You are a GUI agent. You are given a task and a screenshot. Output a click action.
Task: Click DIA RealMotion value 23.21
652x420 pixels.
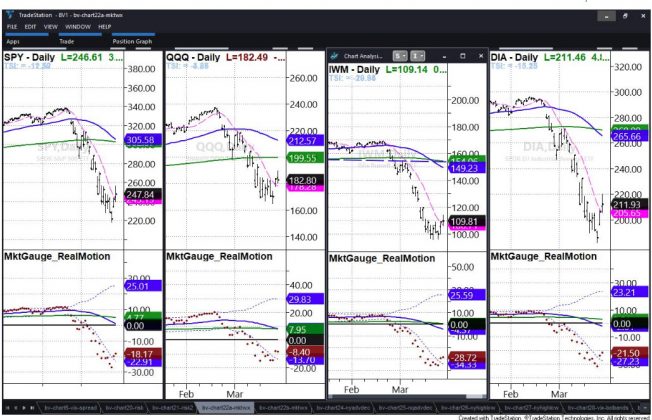(x=629, y=292)
